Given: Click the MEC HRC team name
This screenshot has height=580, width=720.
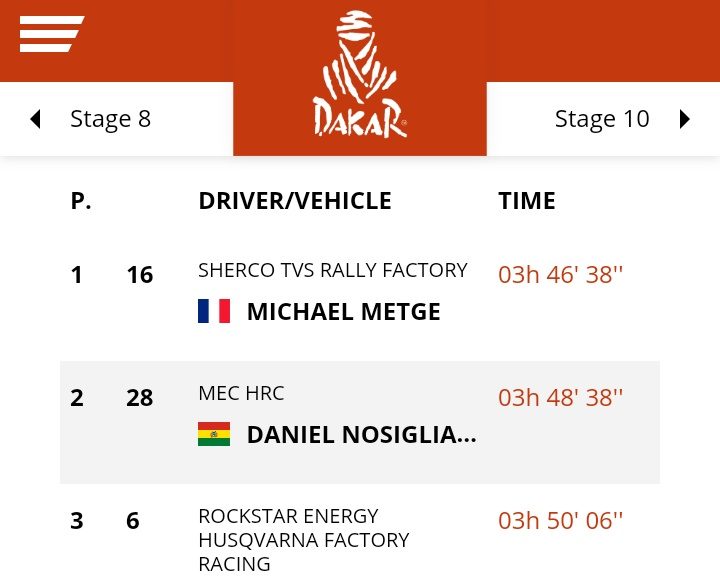Looking at the screenshot, I should [x=241, y=394].
